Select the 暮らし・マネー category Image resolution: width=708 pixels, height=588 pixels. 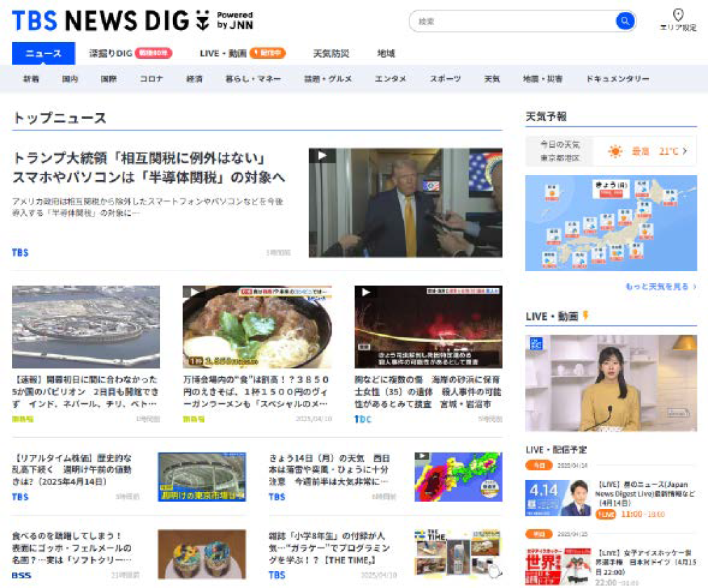(253, 78)
